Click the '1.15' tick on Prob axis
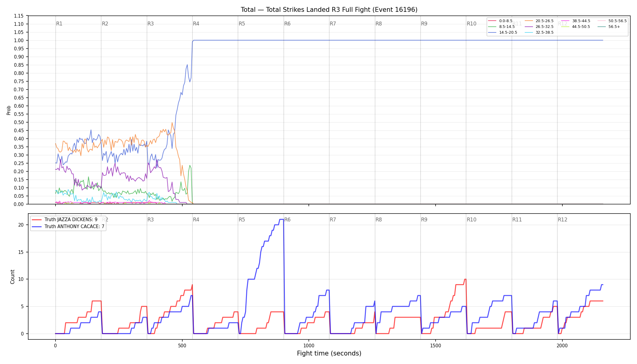This screenshot has width=637, height=364. coord(19,16)
